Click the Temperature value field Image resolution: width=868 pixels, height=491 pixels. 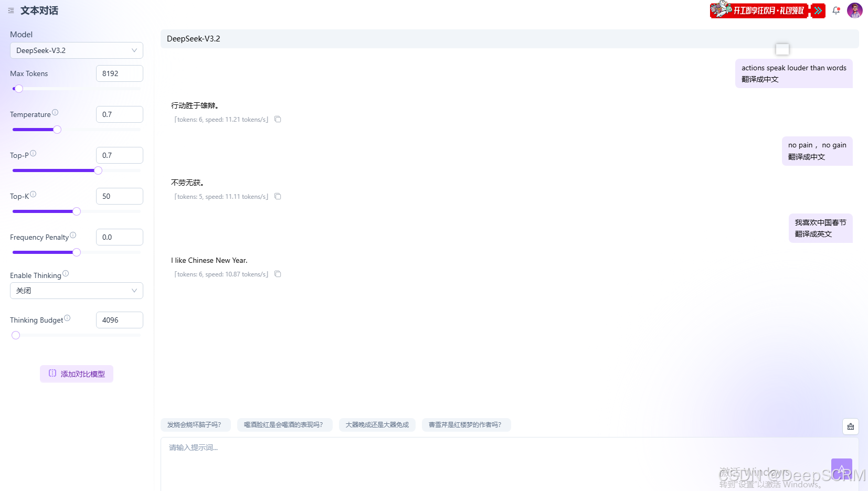coord(120,114)
